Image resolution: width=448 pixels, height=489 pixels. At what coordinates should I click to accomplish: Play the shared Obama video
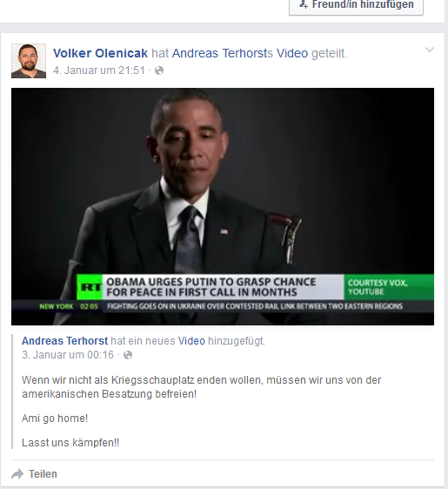pos(223,206)
